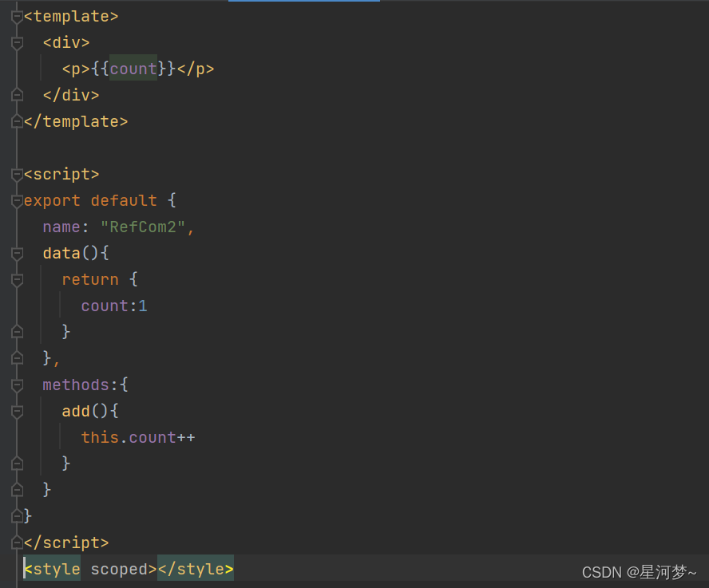Click fold marker beside closing </div>

coord(17,96)
